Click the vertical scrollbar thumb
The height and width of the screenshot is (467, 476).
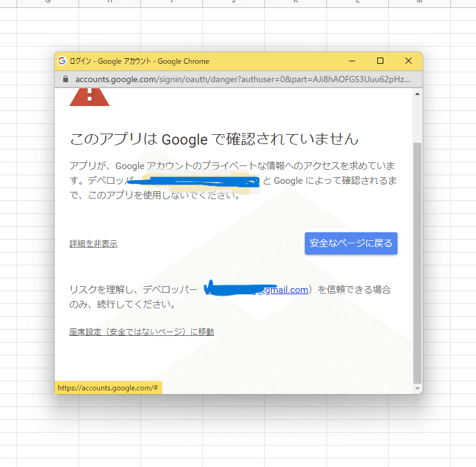coord(417,263)
